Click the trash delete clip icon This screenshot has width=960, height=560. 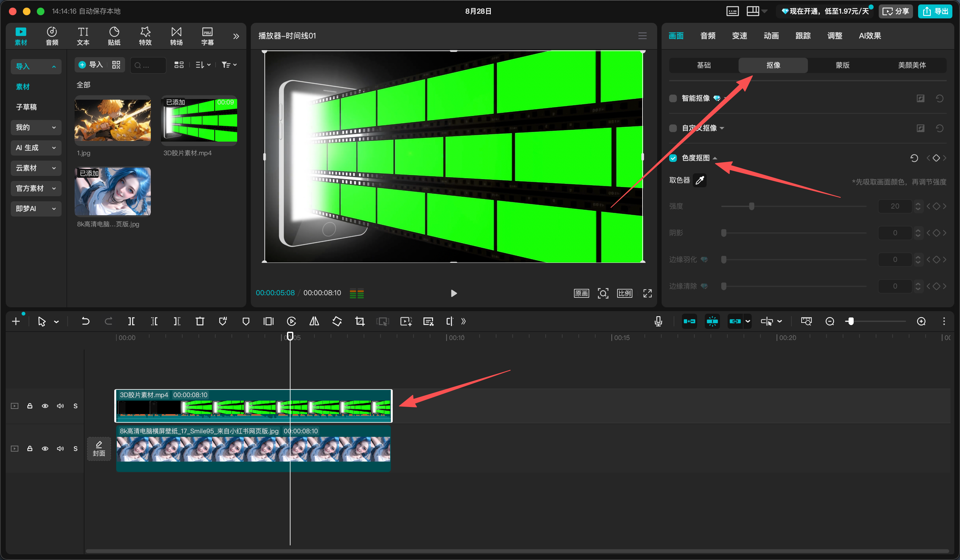tap(200, 322)
